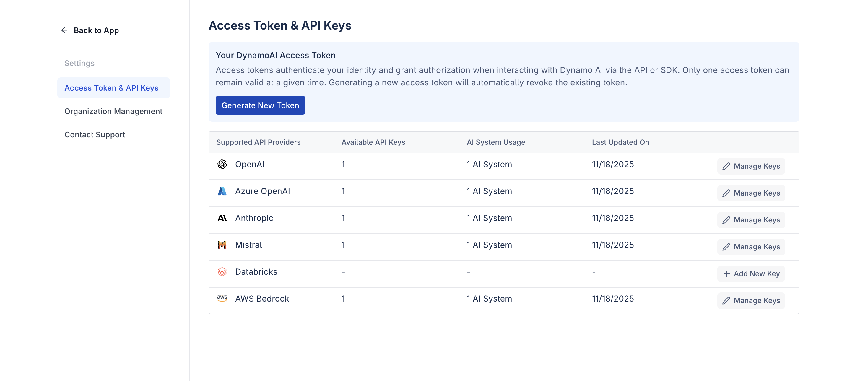The height and width of the screenshot is (381, 868).
Task: Manage keys for Anthropic
Action: coord(751,220)
